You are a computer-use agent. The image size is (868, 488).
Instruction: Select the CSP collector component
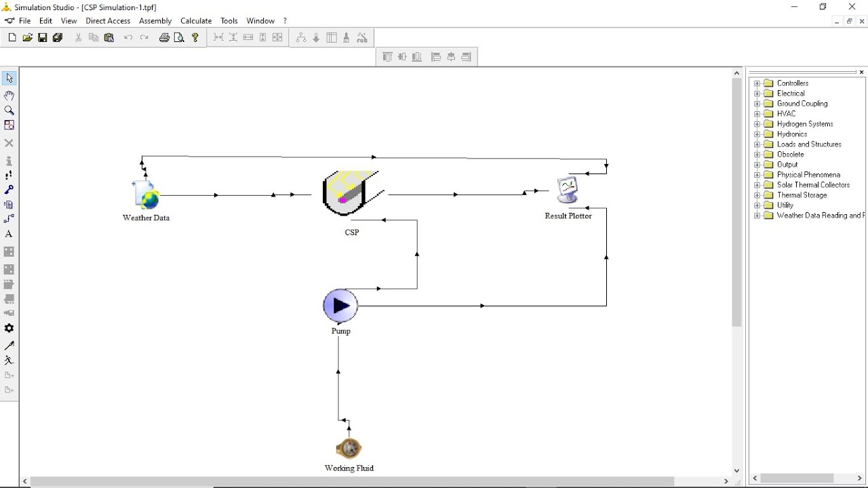(352, 194)
